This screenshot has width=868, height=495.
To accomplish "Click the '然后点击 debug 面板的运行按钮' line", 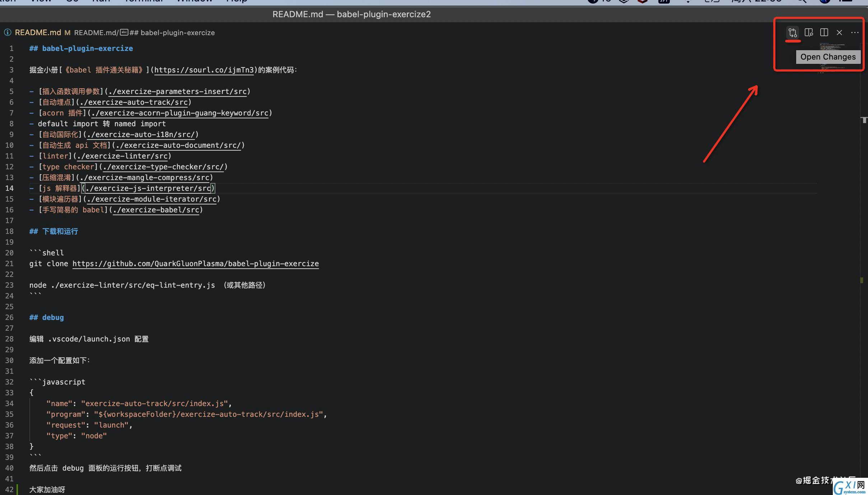I will pos(106,468).
